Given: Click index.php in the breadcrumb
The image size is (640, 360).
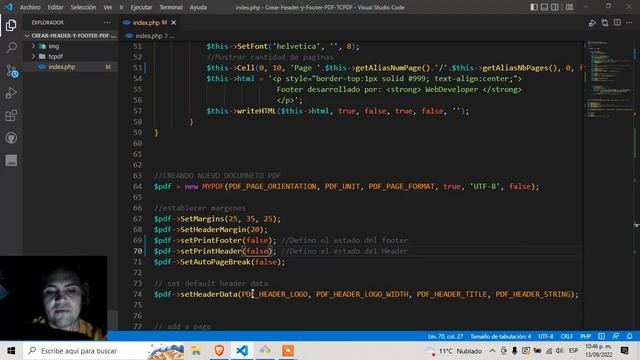Looking at the screenshot, I should tap(149, 36).
